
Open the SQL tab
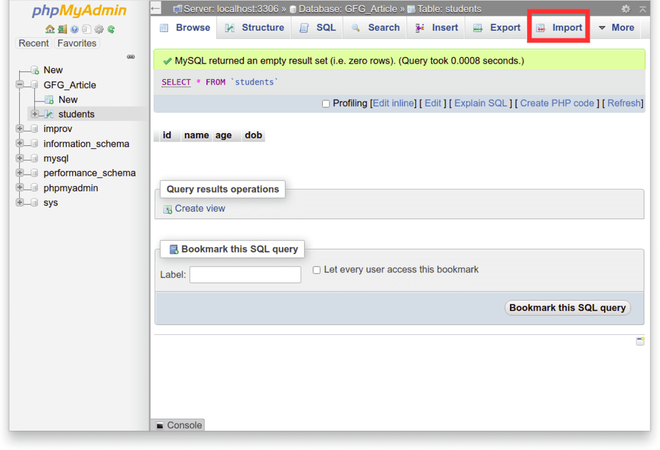317,28
